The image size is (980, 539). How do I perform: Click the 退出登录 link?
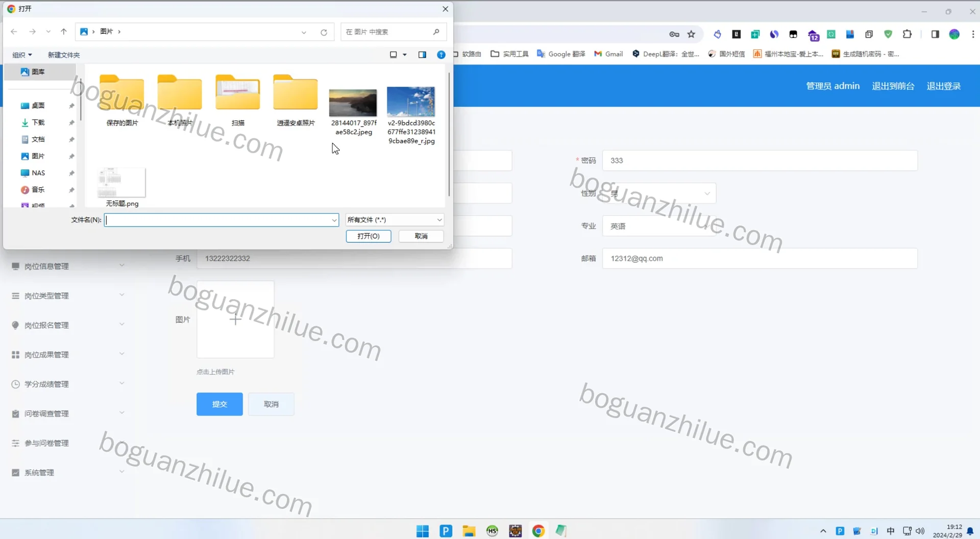tap(944, 86)
